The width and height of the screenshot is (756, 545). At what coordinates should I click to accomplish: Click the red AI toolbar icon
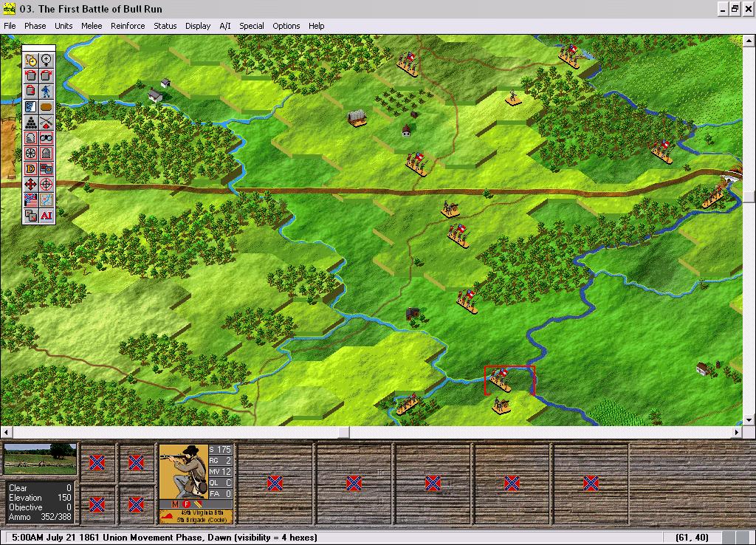47,216
